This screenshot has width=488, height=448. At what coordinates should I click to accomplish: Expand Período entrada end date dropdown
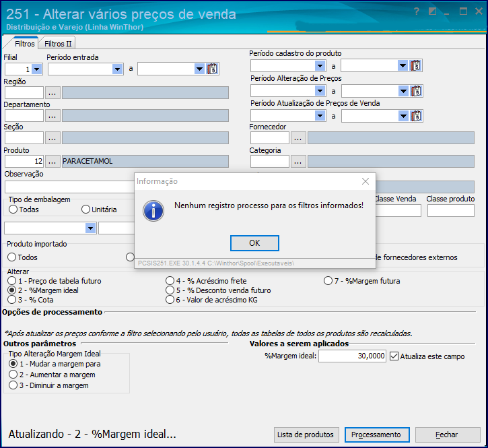pyautogui.click(x=199, y=69)
